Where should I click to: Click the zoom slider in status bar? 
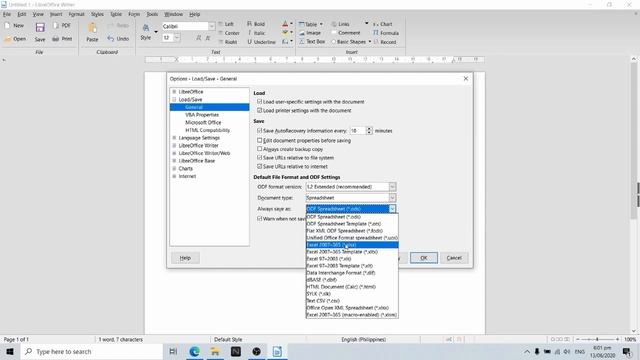[598, 340]
